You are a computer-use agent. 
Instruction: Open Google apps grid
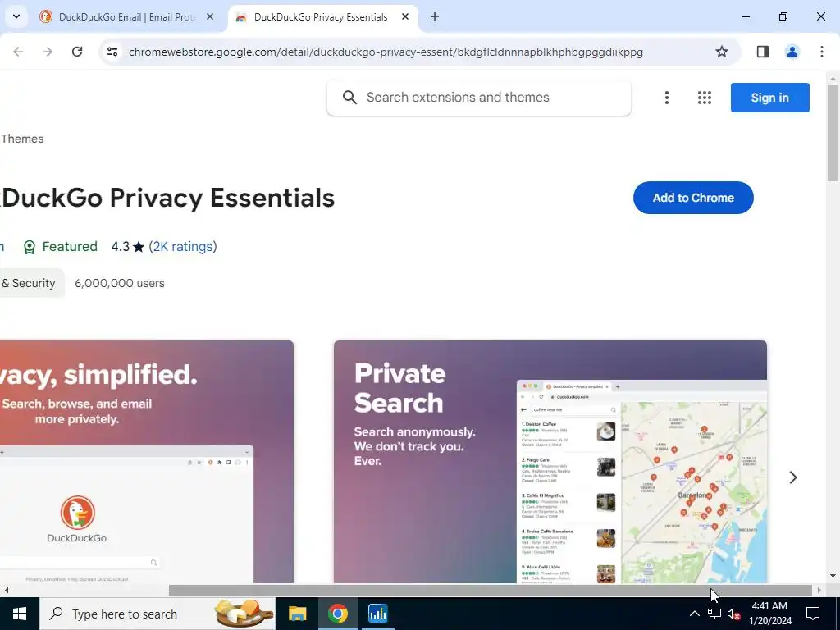[x=705, y=98]
